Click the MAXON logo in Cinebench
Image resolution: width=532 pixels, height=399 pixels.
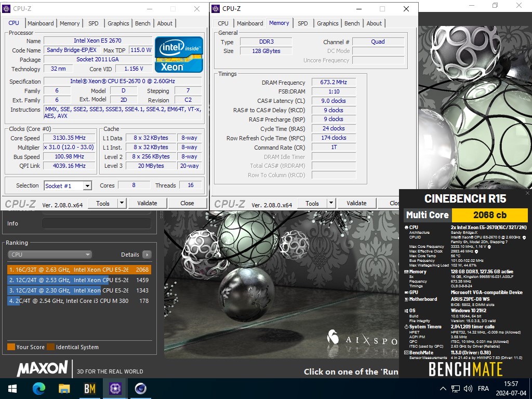pos(43,368)
